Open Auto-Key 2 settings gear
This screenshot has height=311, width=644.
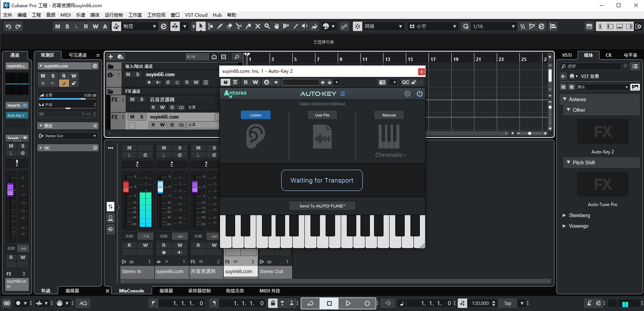coord(407,94)
